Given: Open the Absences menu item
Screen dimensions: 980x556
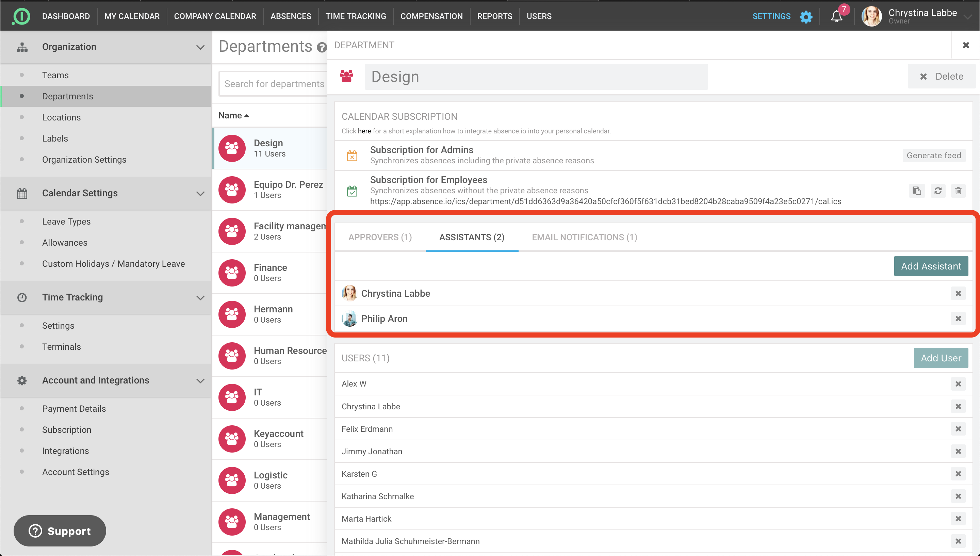Looking at the screenshot, I should 291,16.
